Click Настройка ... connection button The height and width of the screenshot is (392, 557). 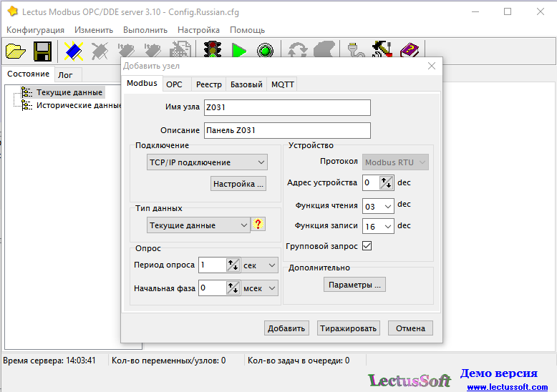(x=238, y=184)
